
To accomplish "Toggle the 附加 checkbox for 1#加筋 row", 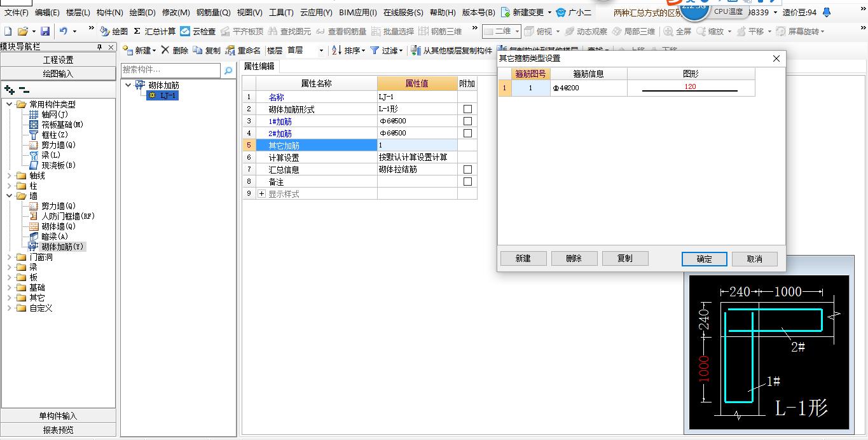I will pyautogui.click(x=467, y=121).
